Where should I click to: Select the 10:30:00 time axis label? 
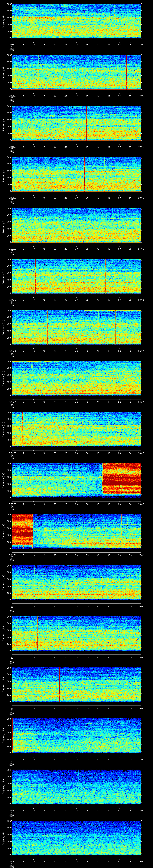click(x=12, y=759)
